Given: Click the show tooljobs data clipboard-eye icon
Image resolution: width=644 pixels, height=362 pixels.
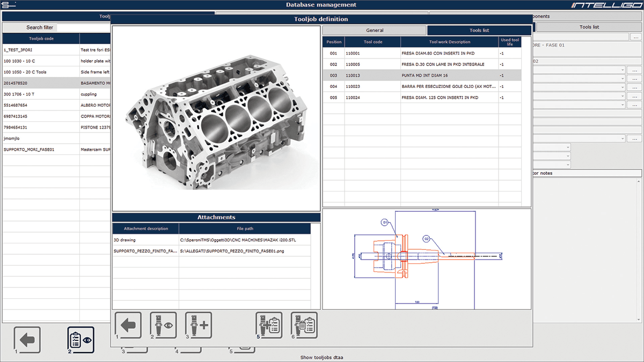Looking at the screenshot, I should click(x=80, y=340).
